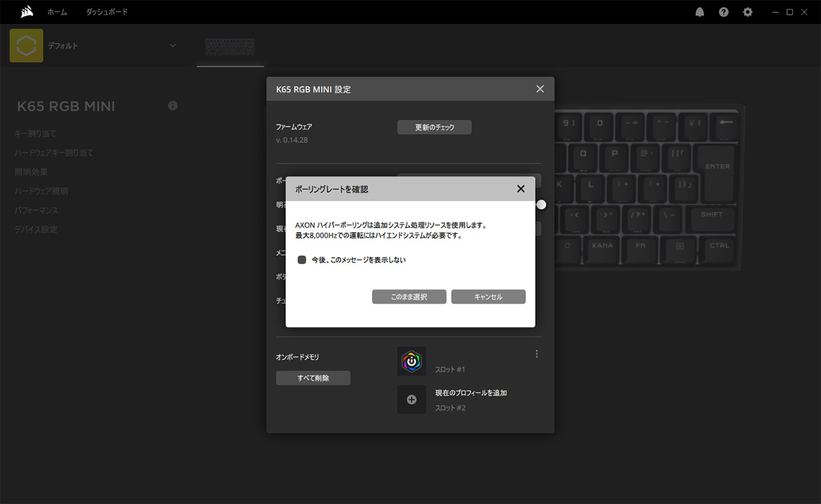Click the キャンセル button

[489, 297]
